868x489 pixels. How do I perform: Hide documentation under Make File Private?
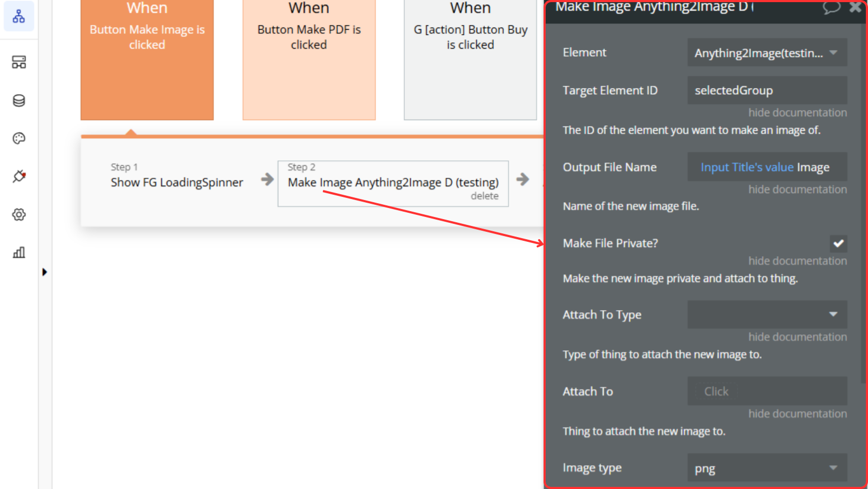pyautogui.click(x=798, y=261)
